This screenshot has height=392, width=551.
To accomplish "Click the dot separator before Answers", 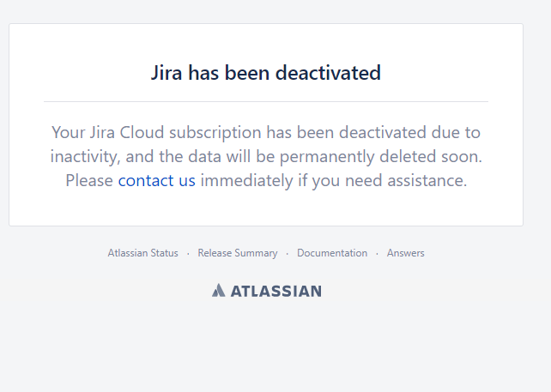I will pyautogui.click(x=377, y=254).
